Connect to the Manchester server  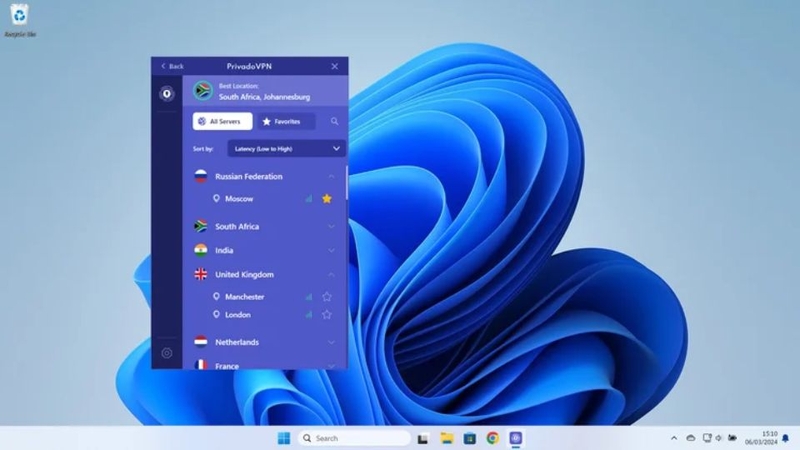[245, 296]
